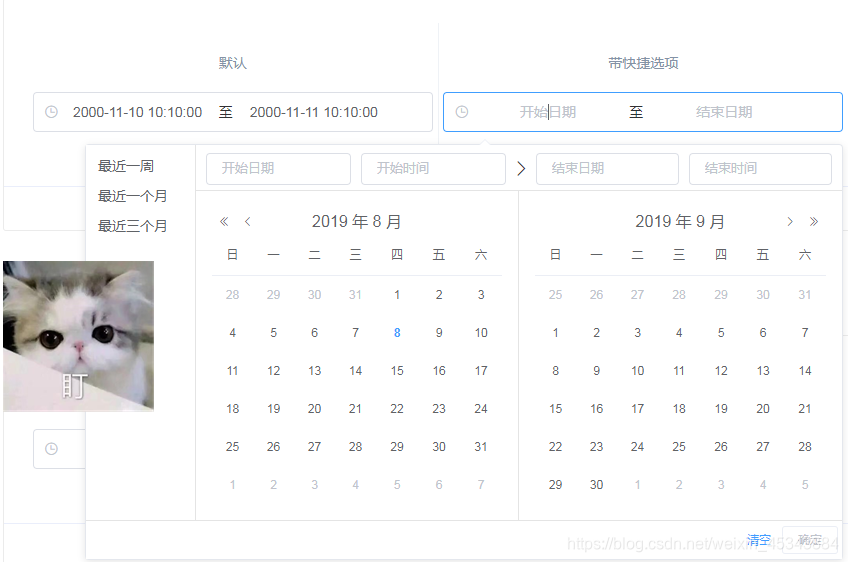Viewport: 848px width, 562px height.
Task: Pick the greyed date 25 in the September calendar
Action: tap(555, 295)
